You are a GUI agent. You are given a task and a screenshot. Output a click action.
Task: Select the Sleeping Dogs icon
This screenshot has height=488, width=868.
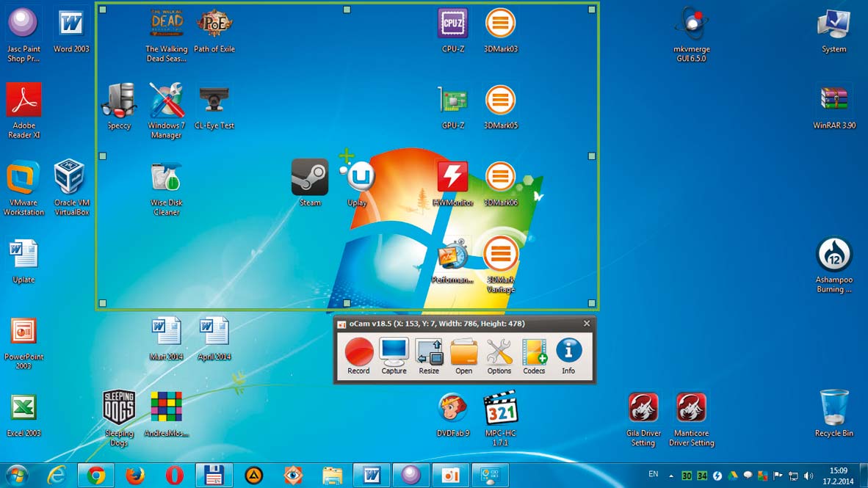pos(119,418)
